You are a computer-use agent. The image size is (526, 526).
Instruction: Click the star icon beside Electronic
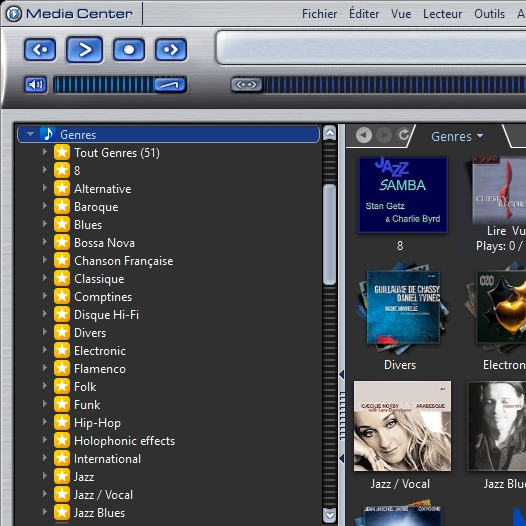point(62,350)
